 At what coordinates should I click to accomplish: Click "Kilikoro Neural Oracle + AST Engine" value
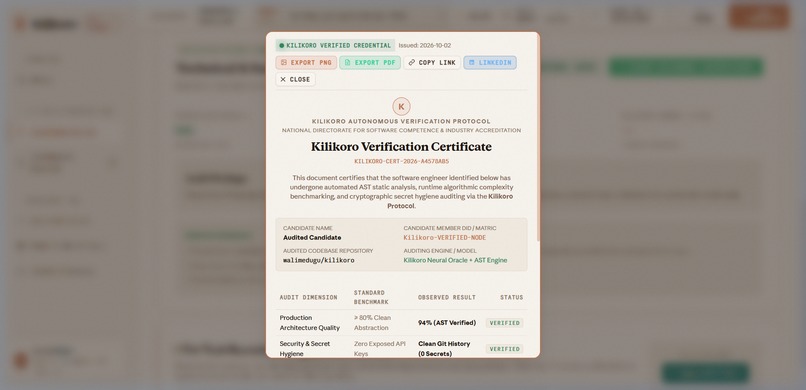455,261
